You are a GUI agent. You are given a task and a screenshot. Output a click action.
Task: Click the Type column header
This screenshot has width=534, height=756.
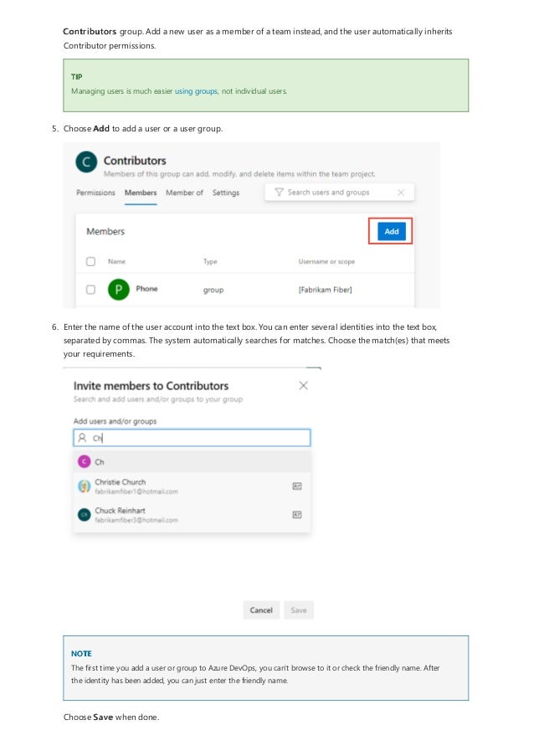[x=210, y=261]
